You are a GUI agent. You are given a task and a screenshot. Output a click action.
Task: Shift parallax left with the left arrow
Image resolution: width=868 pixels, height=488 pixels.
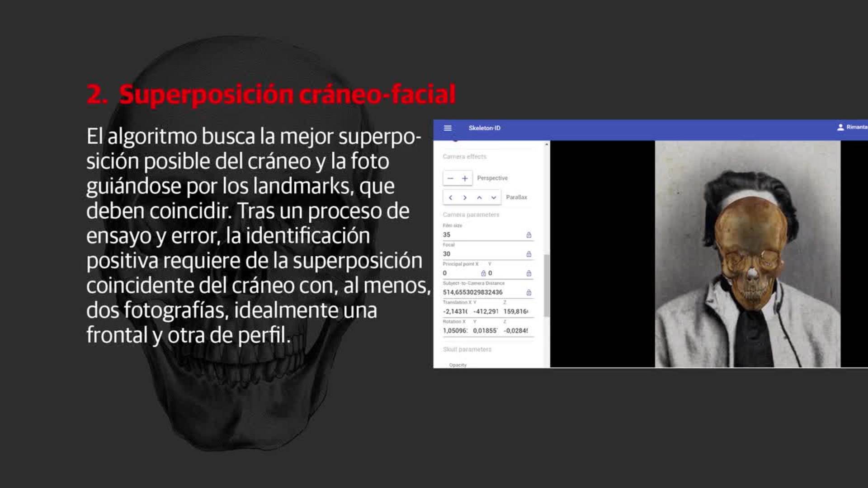tap(450, 197)
